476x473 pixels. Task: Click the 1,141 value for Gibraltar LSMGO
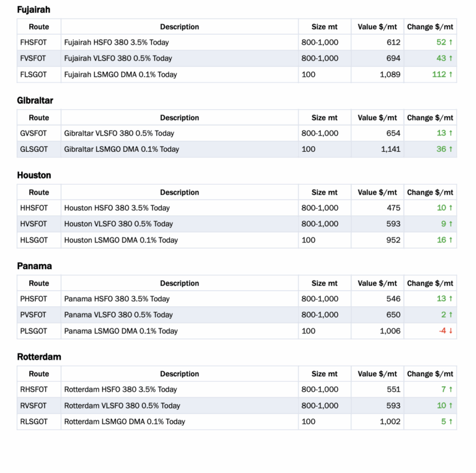pos(390,149)
